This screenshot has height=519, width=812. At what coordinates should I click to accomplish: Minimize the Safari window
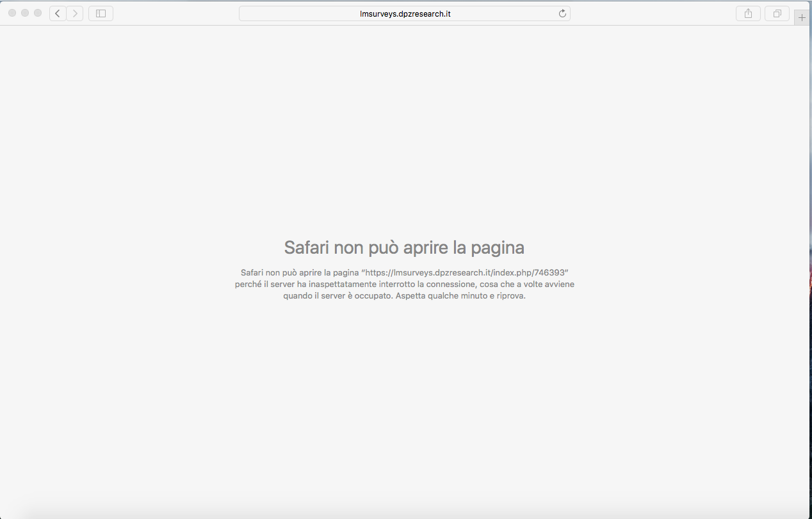coord(25,13)
